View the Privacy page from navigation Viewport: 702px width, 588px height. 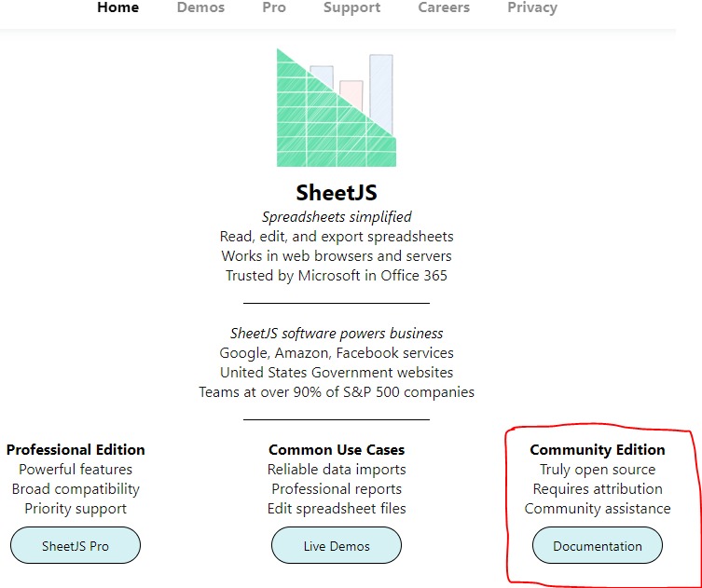[x=532, y=7]
